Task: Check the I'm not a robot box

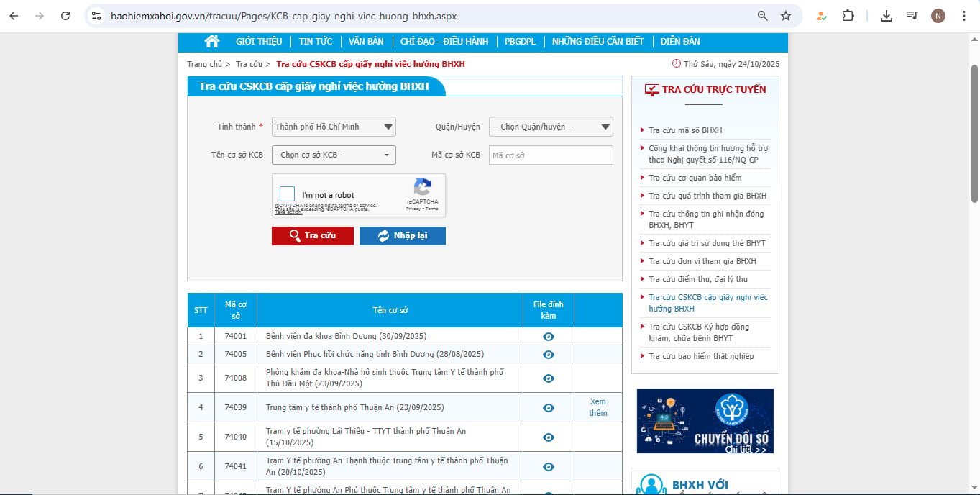Action: 288,194
